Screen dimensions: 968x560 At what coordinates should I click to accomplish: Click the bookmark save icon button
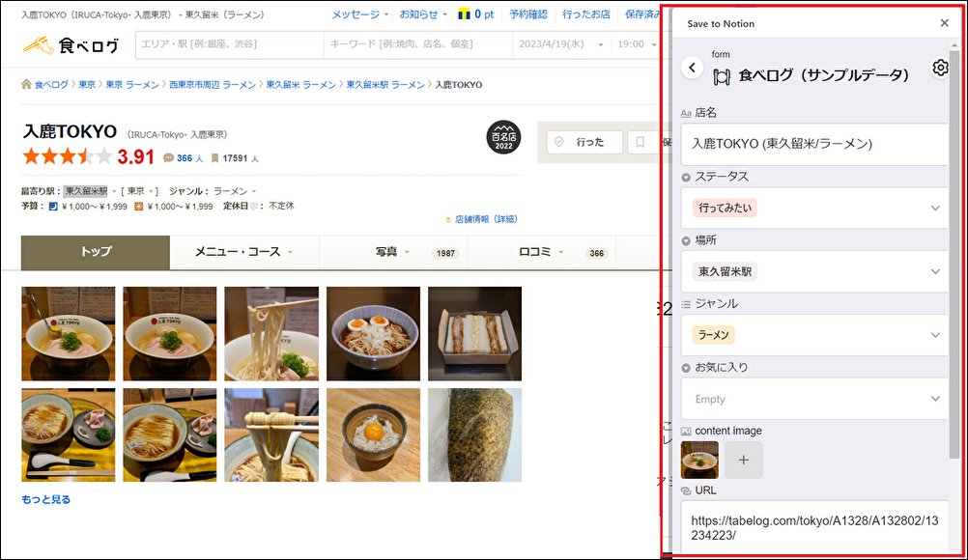(641, 143)
